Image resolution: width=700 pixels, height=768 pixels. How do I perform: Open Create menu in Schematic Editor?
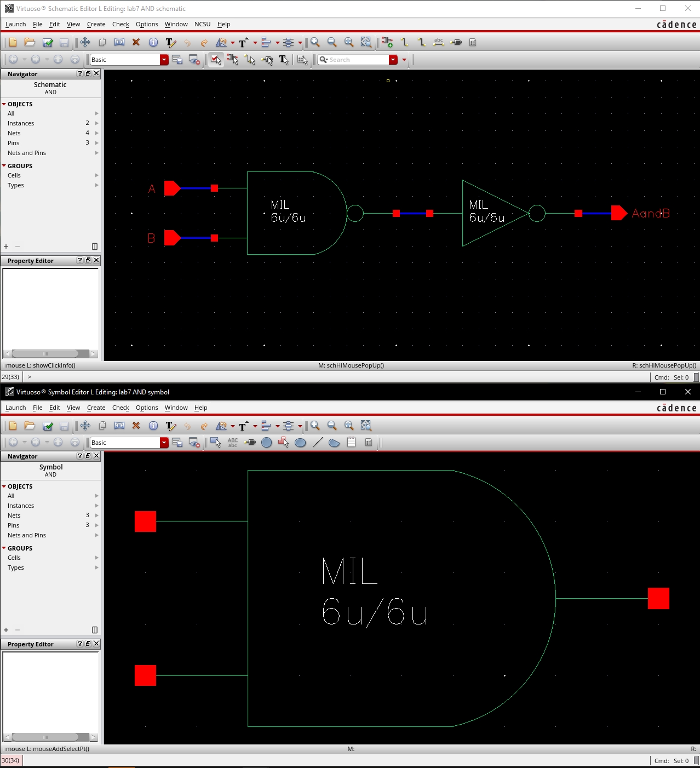pos(96,24)
